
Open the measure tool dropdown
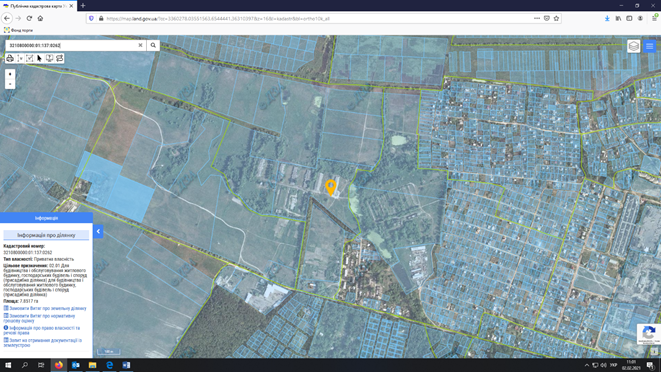pyautogui.click(x=20, y=58)
